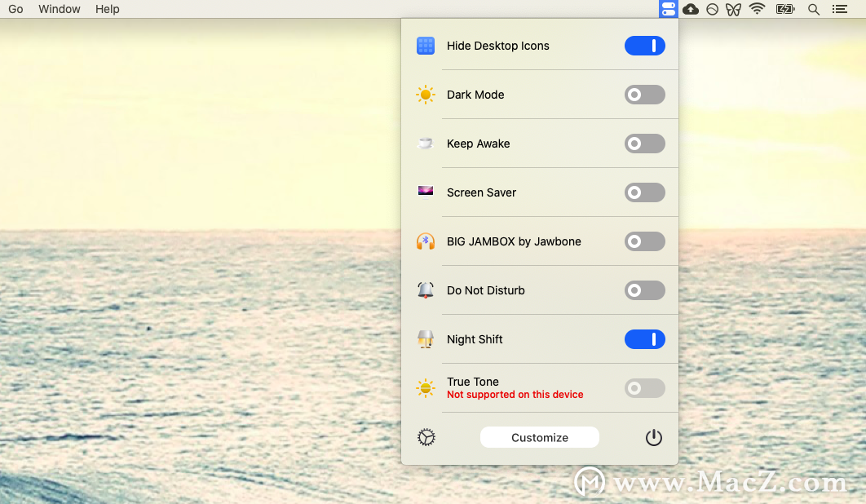Click 'Not supported on this device' text
The width and height of the screenshot is (866, 504).
pyautogui.click(x=515, y=395)
